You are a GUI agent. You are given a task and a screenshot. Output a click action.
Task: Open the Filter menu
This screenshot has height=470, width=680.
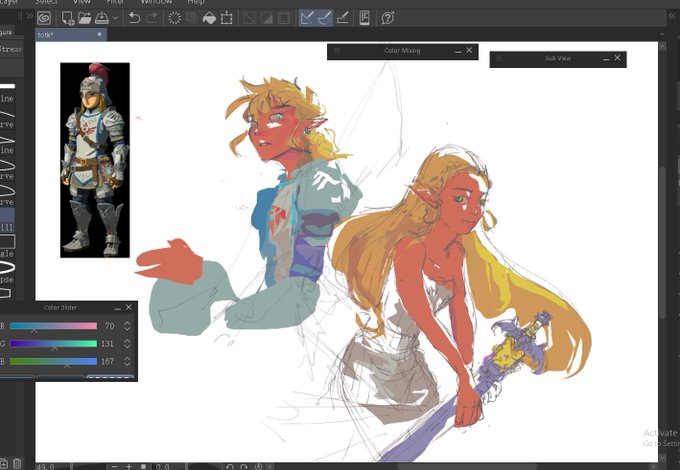115,2
